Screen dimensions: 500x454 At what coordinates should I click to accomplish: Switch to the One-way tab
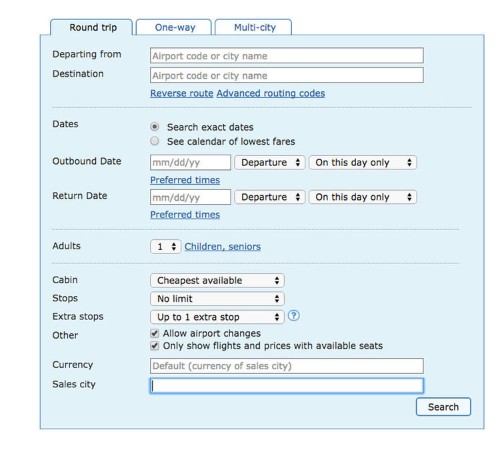pos(174,27)
